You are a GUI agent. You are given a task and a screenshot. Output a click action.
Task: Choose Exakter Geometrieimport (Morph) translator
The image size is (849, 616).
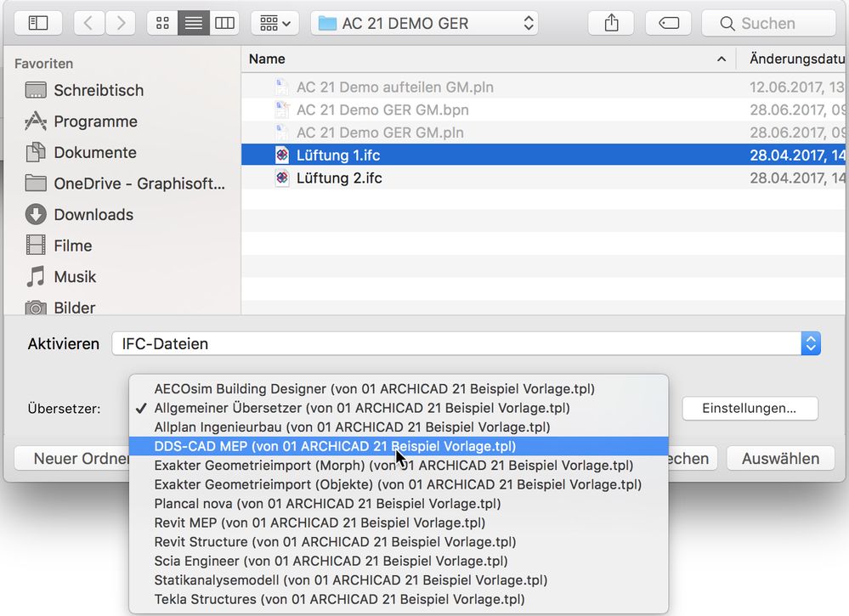399,466
